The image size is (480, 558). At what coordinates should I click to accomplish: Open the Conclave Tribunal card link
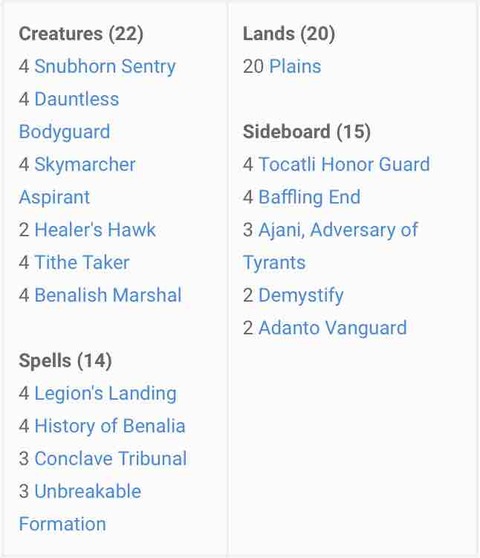tap(110, 458)
